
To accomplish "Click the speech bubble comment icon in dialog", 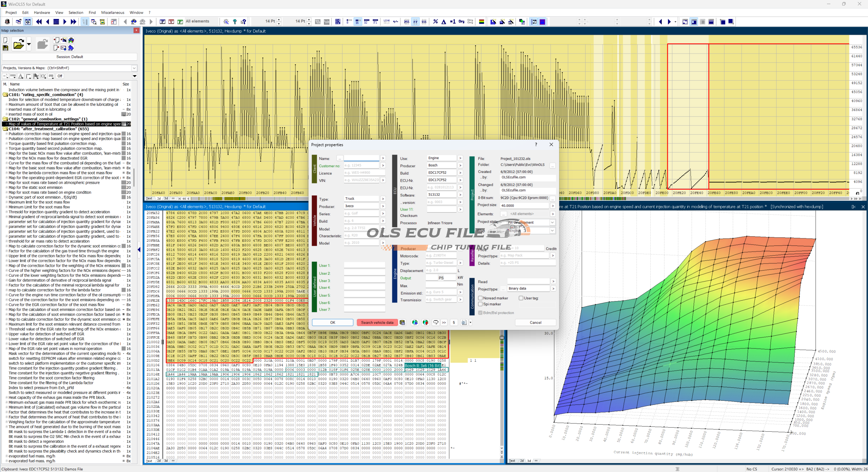I will coord(436,322).
